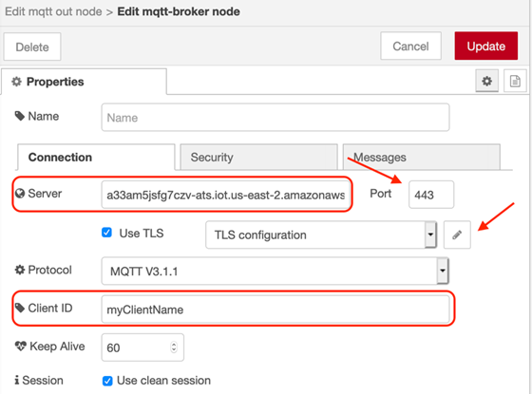532x394 pixels.
Task: Switch to the Security tab
Action: 258,157
